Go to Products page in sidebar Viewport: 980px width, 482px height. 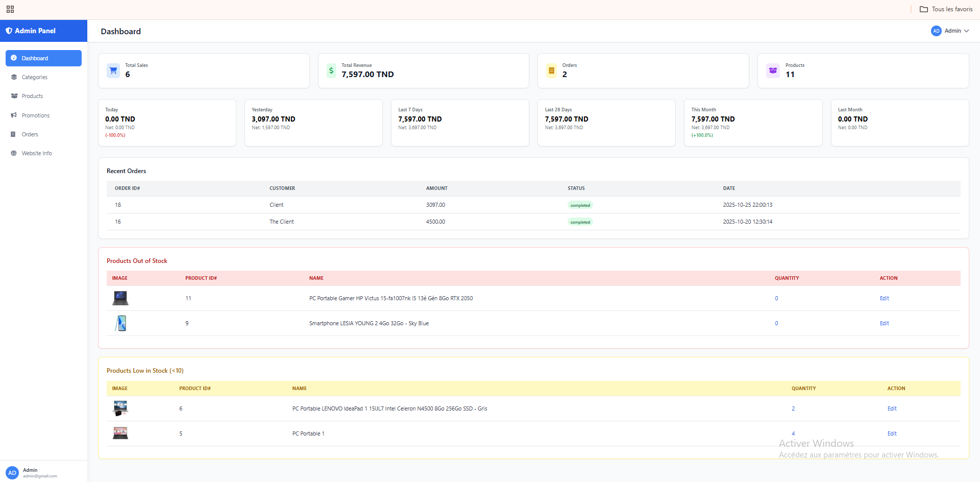(32, 96)
